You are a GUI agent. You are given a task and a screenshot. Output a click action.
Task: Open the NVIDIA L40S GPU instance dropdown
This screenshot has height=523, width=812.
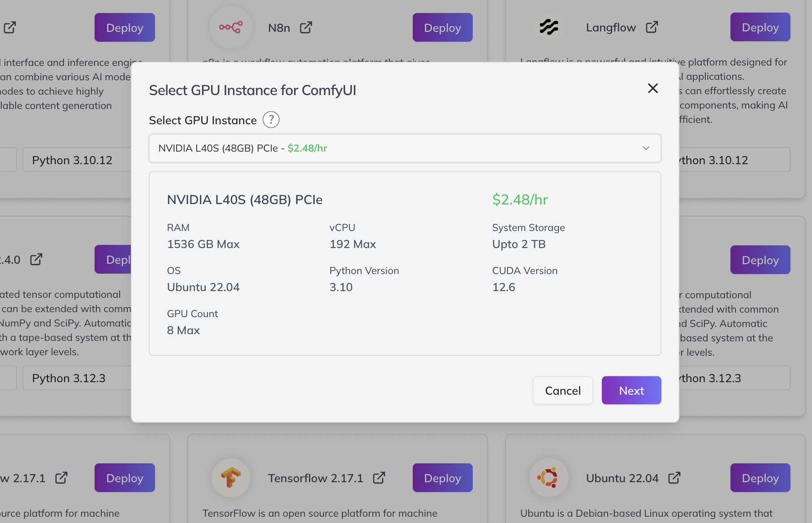click(405, 148)
